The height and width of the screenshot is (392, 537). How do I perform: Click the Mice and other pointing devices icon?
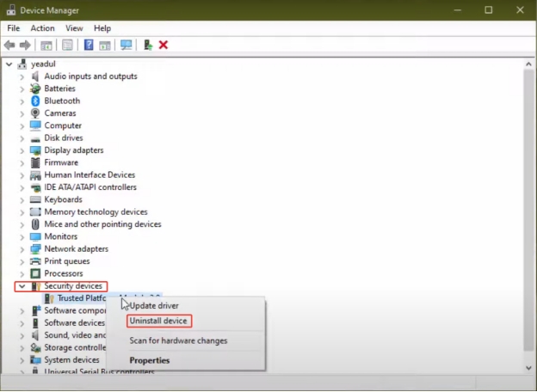coord(35,224)
